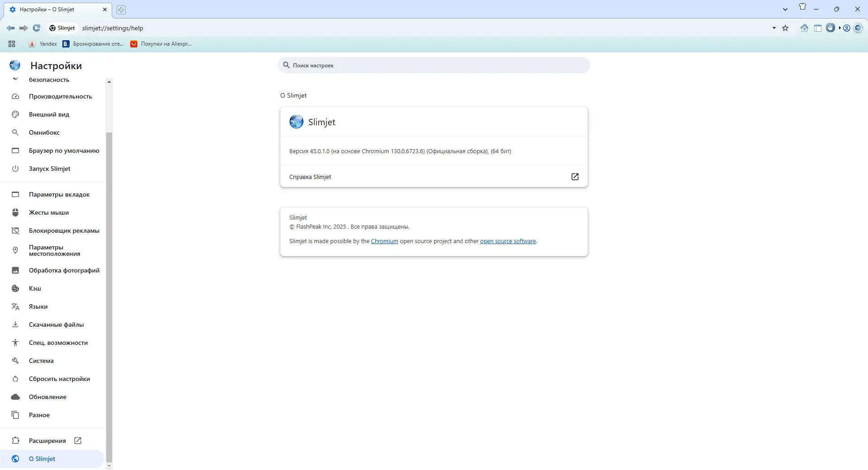Image resolution: width=868 pixels, height=470 pixels.
Task: Open Сбросить настройки section
Action: (52, 379)
